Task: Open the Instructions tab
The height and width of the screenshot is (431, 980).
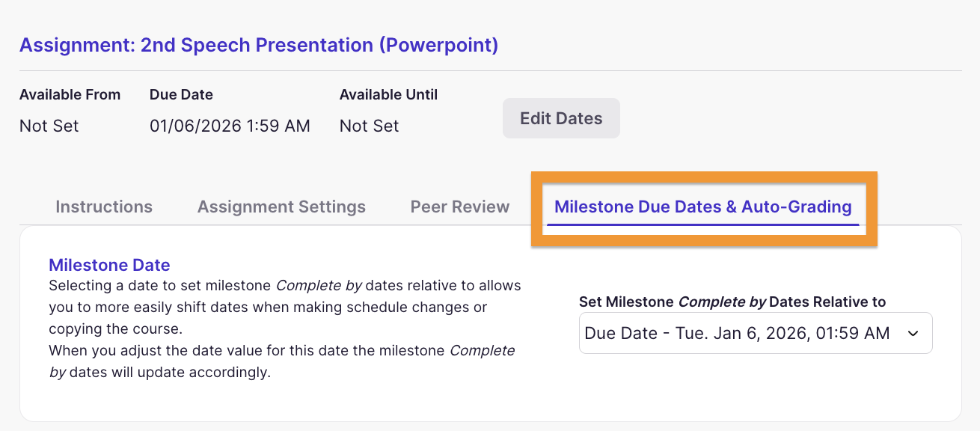Action: click(104, 207)
